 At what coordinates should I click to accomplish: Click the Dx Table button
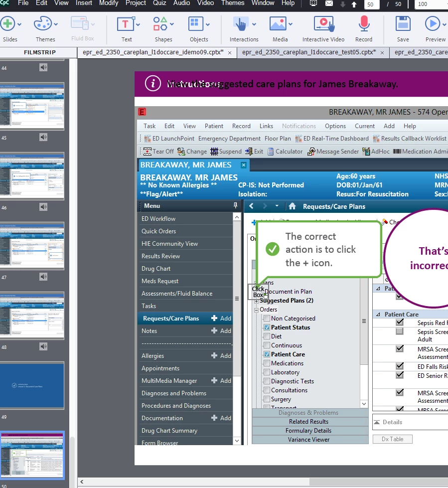tap(392, 439)
